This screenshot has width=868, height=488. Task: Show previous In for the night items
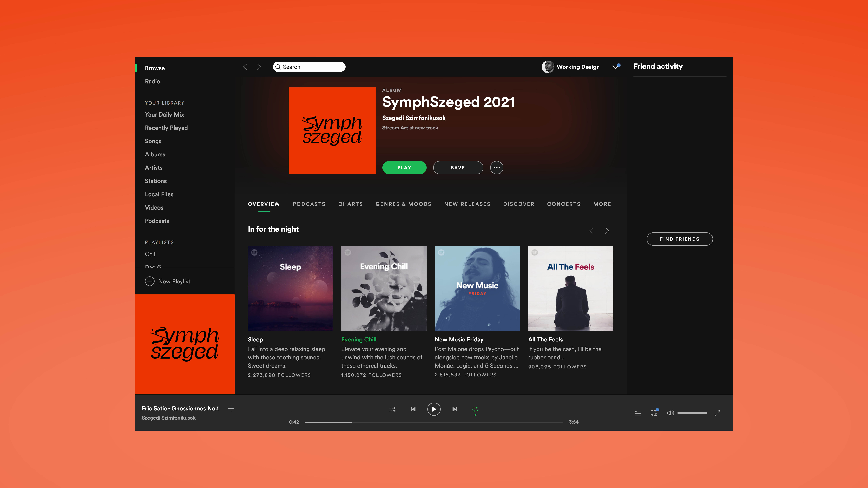[591, 231]
